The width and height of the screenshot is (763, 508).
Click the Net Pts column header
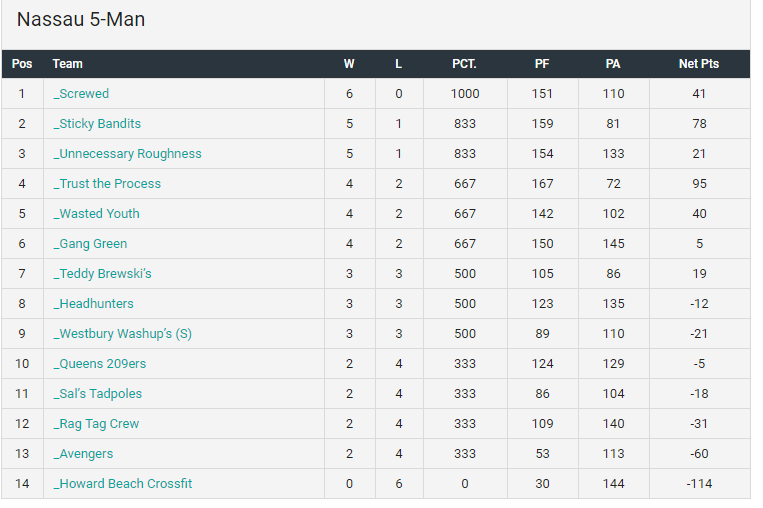pyautogui.click(x=699, y=64)
